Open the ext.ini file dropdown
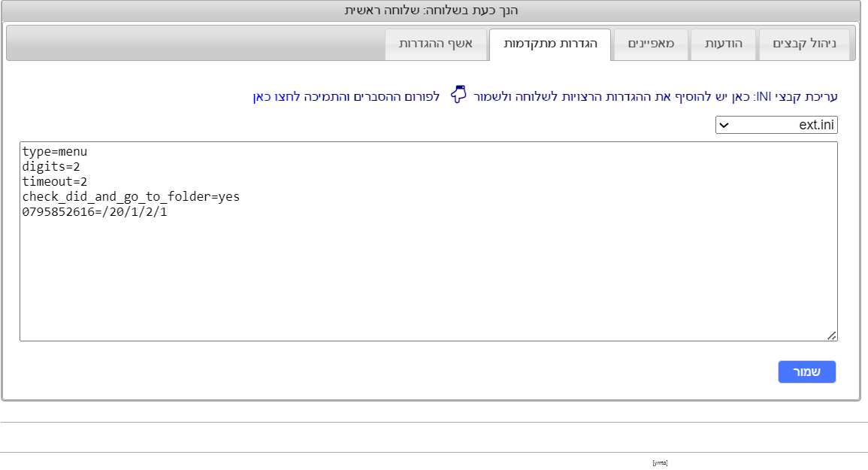This screenshot has height=470, width=868. coord(776,125)
